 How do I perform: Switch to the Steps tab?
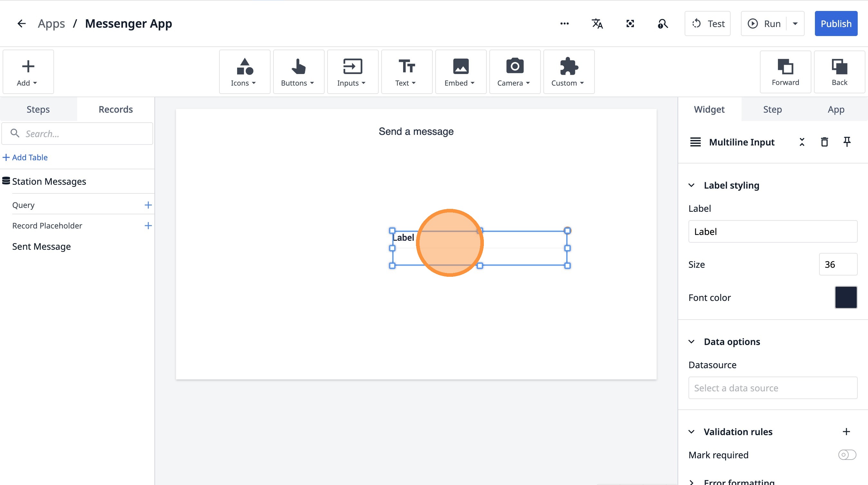(38, 109)
